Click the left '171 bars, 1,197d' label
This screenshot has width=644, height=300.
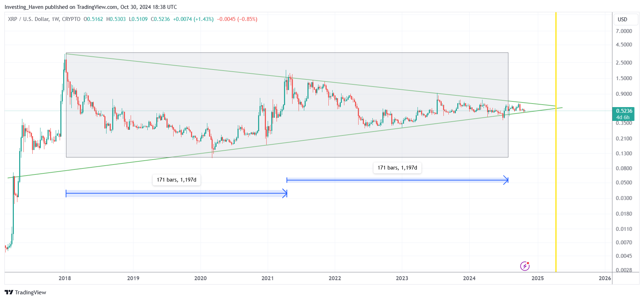click(176, 180)
